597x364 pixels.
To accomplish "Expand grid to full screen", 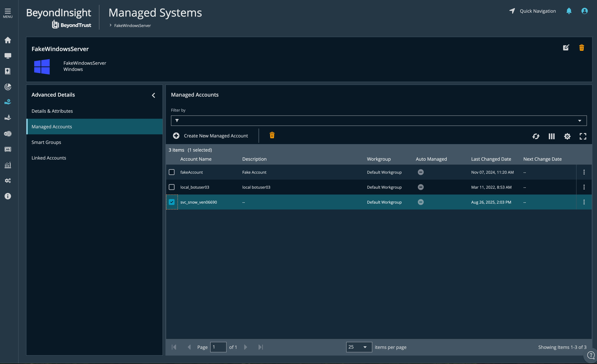I will click(583, 136).
